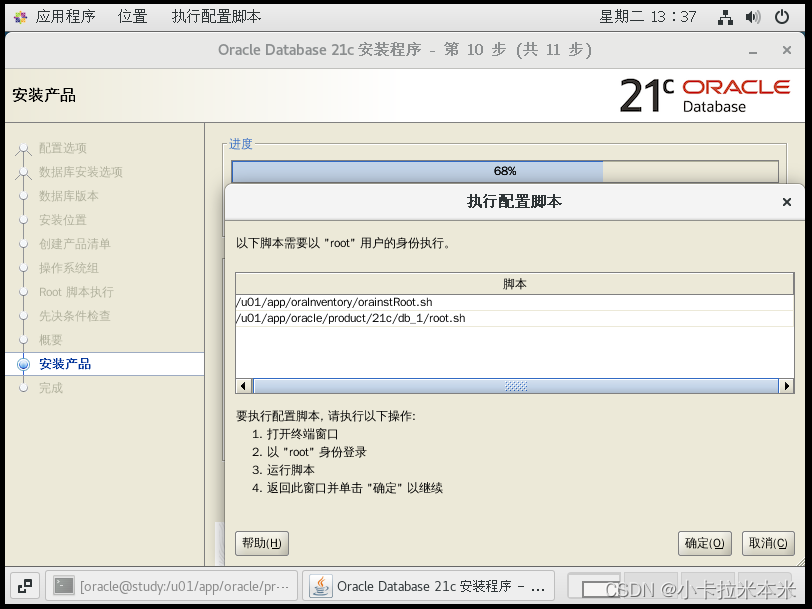Click the volume icon in top panel
Viewport: 812px width, 609px height.
point(753,16)
